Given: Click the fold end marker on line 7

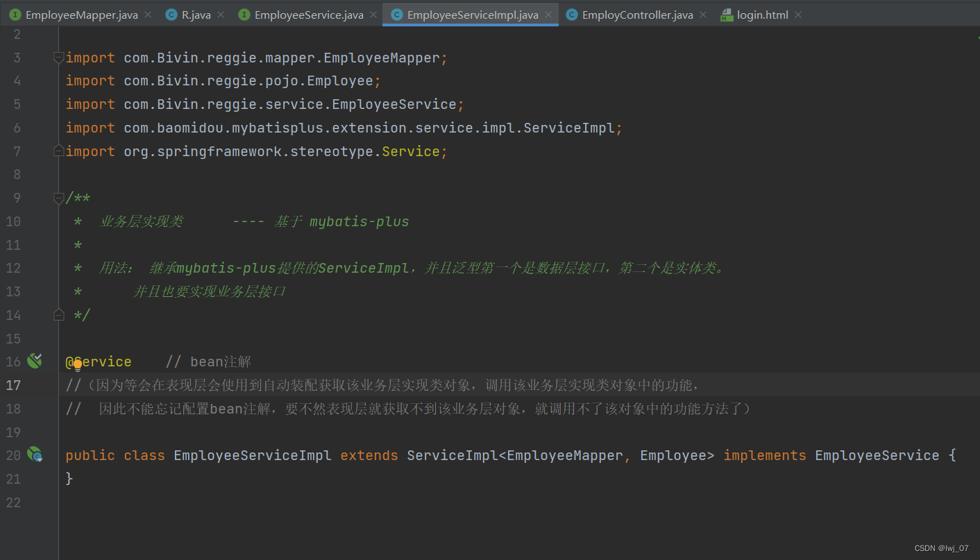Looking at the screenshot, I should 59,151.
